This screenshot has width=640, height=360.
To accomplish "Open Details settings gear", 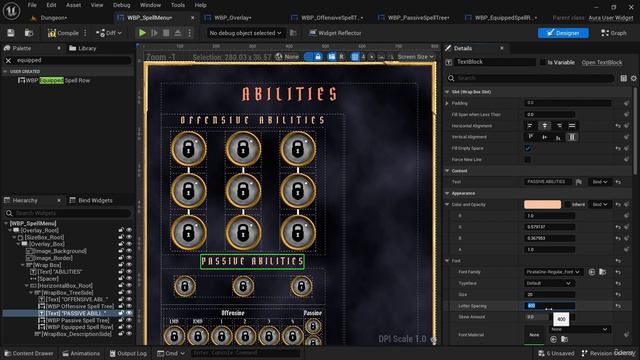I will [633, 78].
